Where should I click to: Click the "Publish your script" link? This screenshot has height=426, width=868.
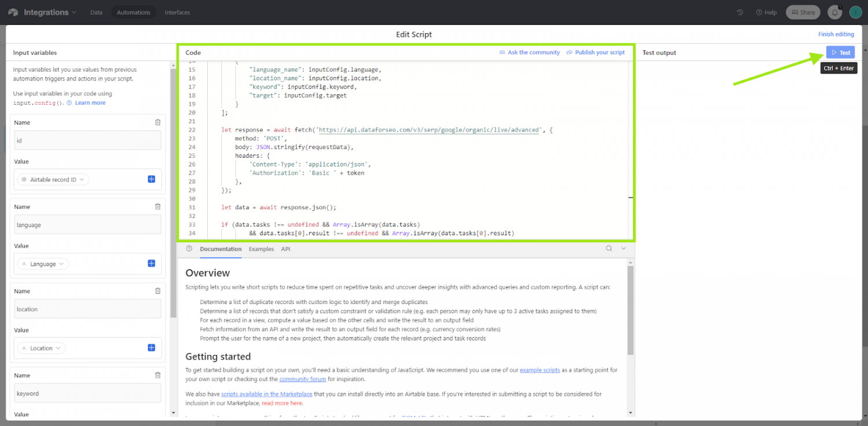tap(599, 52)
